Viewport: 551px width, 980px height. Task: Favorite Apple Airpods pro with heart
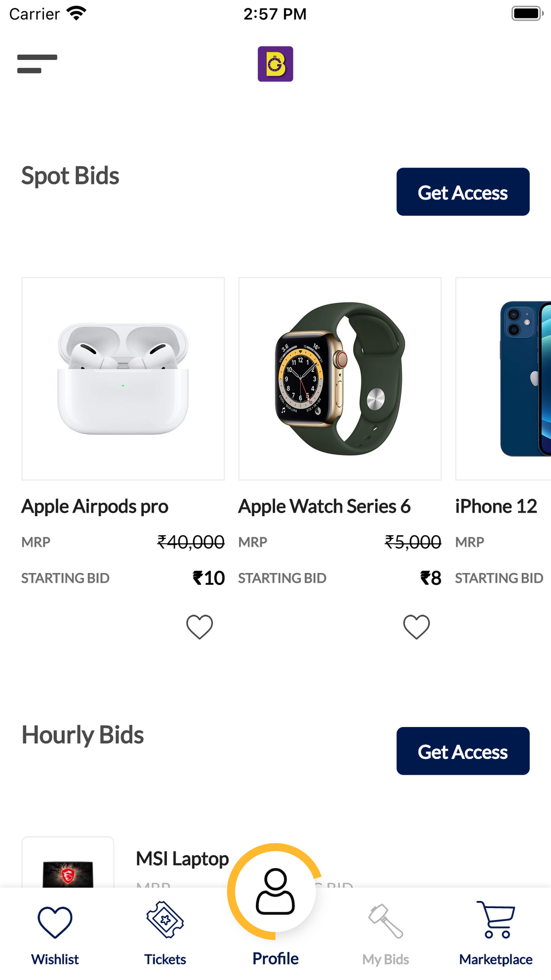click(200, 627)
